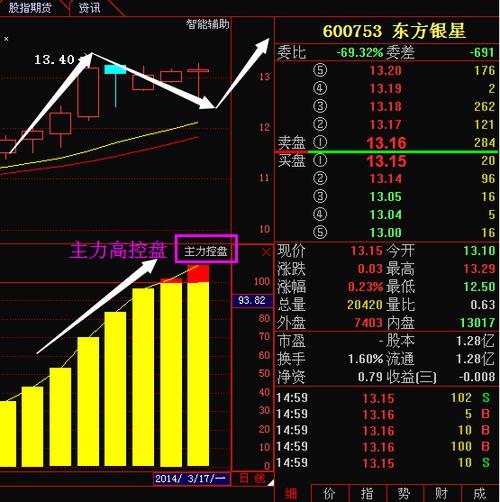Image resolution: width=500 pixels, height=502 pixels.
Task: Click the 智能辅助 label
Action: (207, 24)
